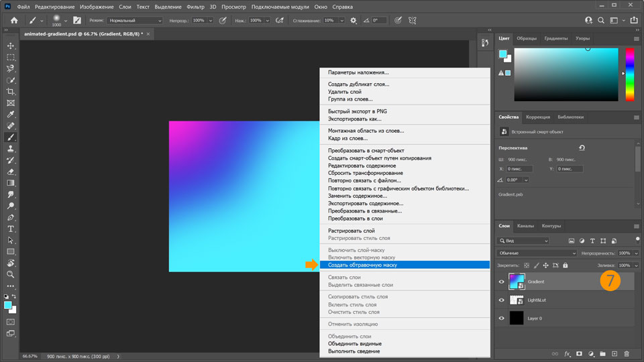Hide the Gradient layer with eye icon
The image size is (644, 362).
coord(501,282)
